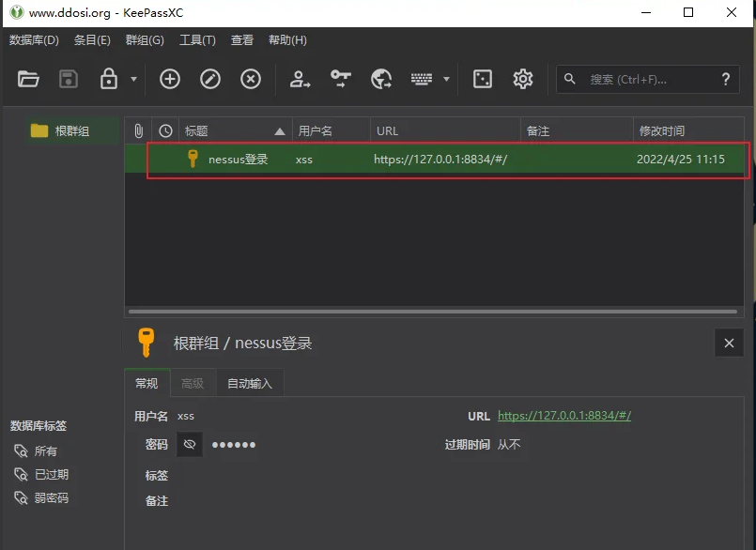The width and height of the screenshot is (756, 550).
Task: Click the URL cell https://127.0.0.1:8834/#/ in table
Action: (440, 159)
